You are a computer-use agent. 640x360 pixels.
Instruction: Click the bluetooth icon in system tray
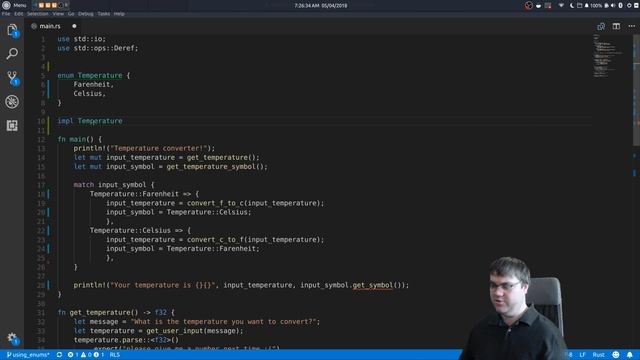click(620, 5)
